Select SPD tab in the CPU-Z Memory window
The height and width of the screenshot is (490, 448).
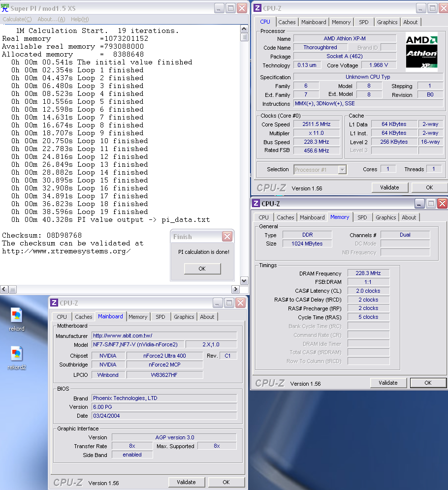pos(362,217)
